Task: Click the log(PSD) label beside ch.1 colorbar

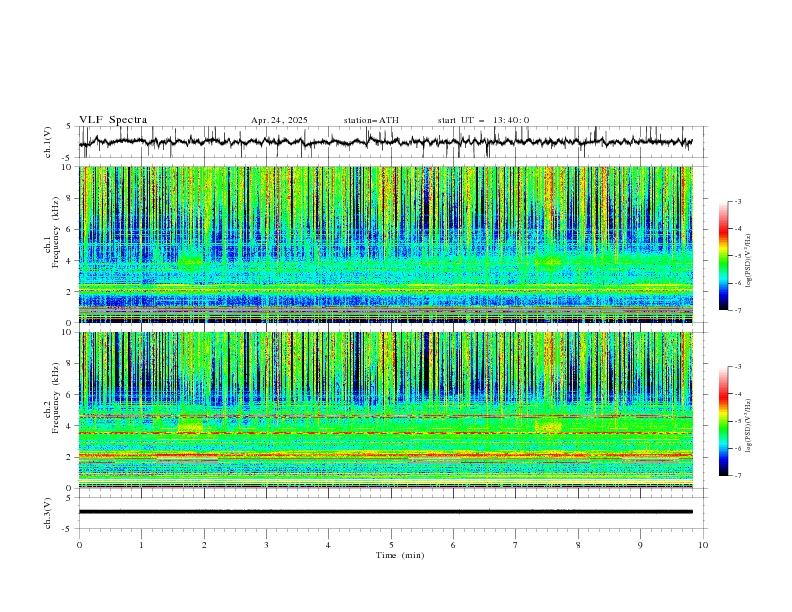Action: pos(749,261)
